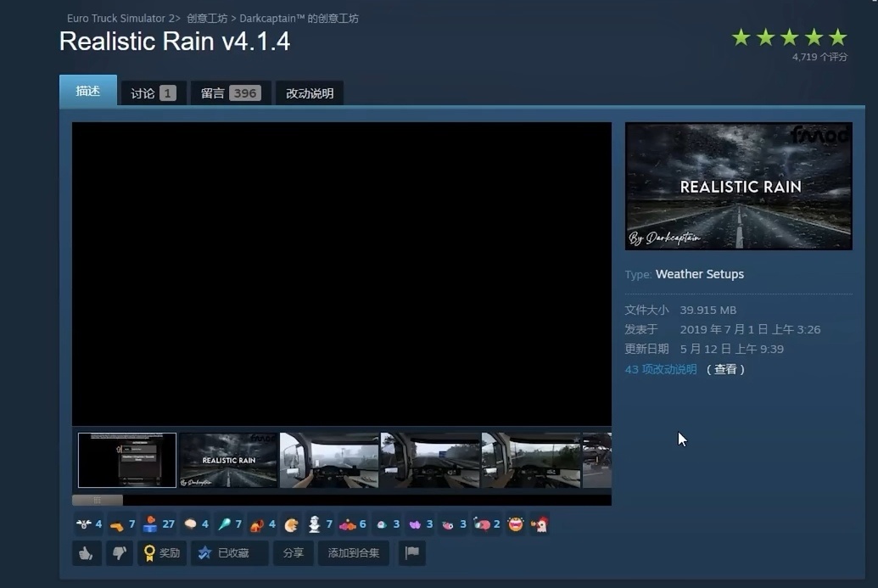The height and width of the screenshot is (588, 878).
Task: Click the 分享 share button
Action: point(294,553)
